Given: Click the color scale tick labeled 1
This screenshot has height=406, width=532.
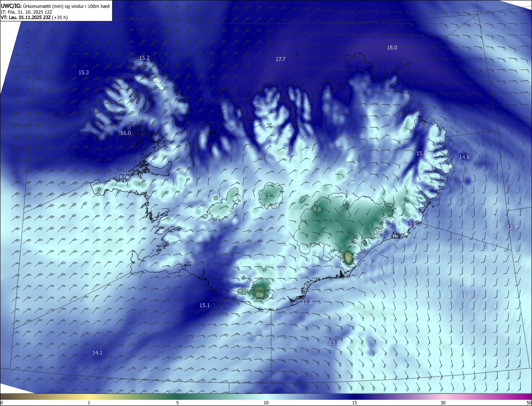Looking at the screenshot, I should pyautogui.click(x=89, y=403).
